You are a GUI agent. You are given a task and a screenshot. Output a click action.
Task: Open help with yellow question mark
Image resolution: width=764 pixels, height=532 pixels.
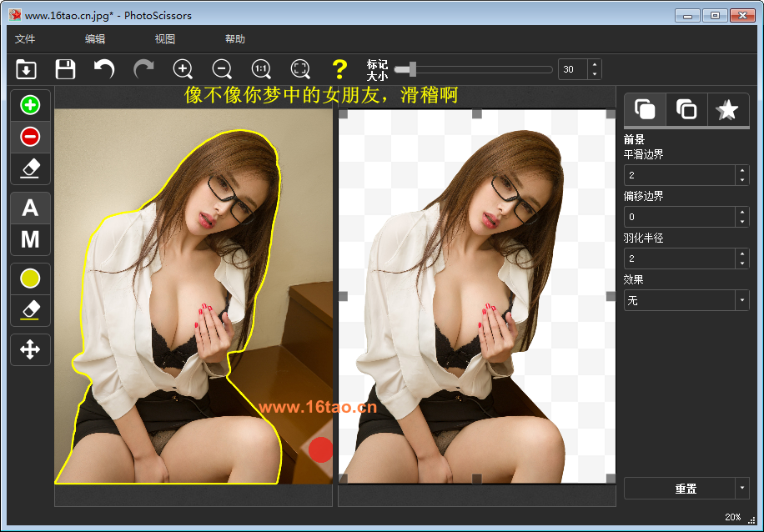(339, 69)
